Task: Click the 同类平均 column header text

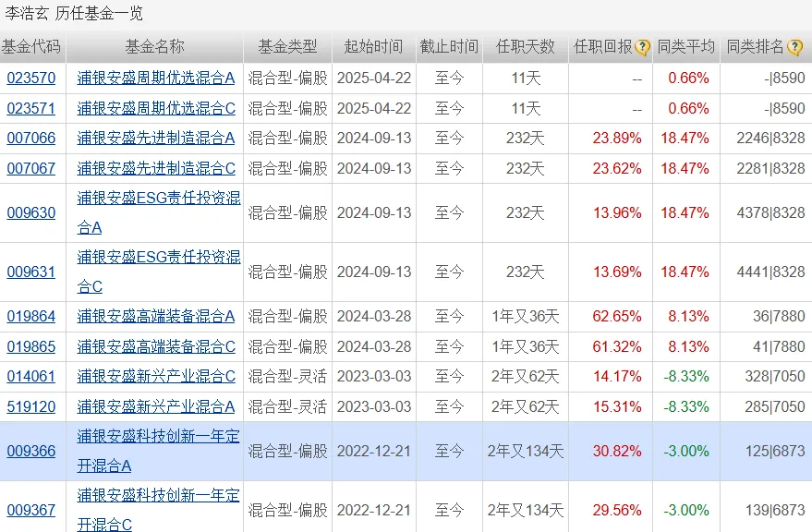Action: (686, 47)
